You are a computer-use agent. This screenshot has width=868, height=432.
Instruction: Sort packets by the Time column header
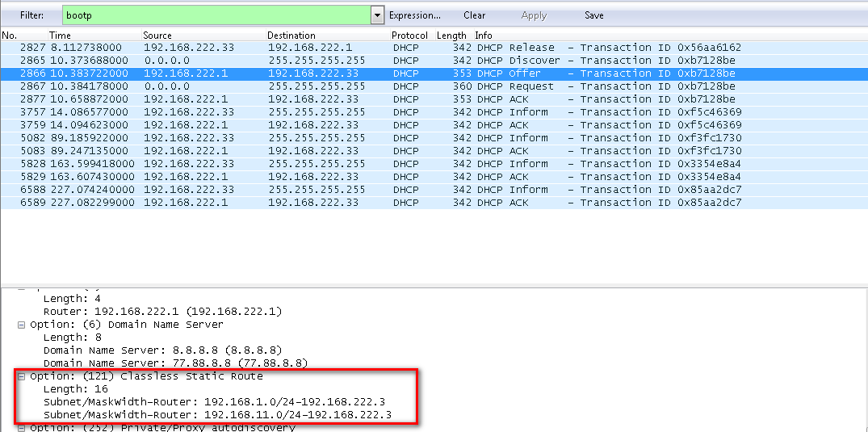pyautogui.click(x=60, y=36)
